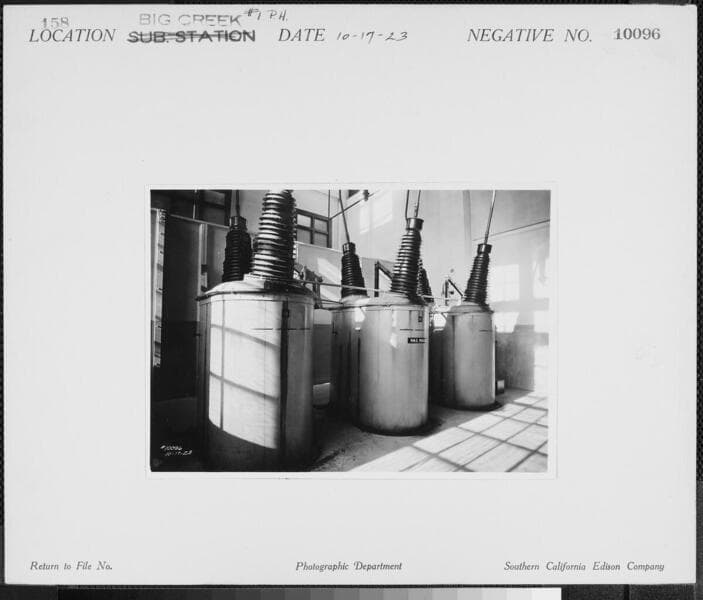Select the negative number 10096
The height and width of the screenshot is (600, 703).
(x=636, y=34)
